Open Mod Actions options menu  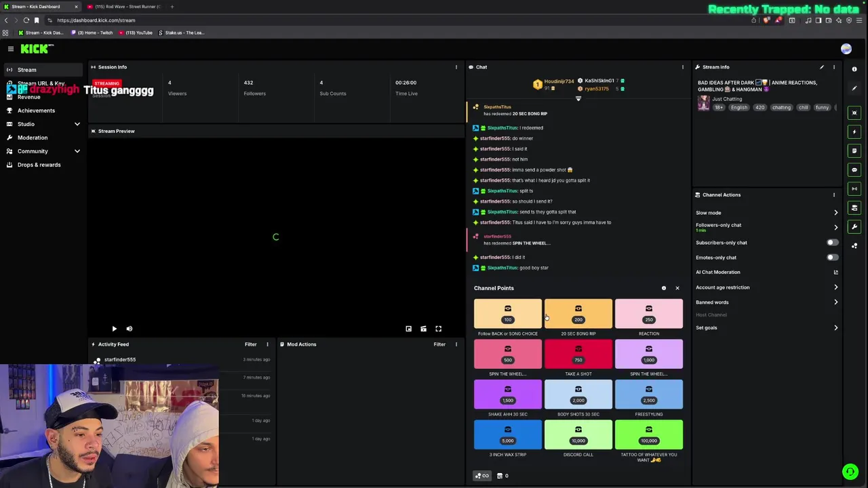456,344
